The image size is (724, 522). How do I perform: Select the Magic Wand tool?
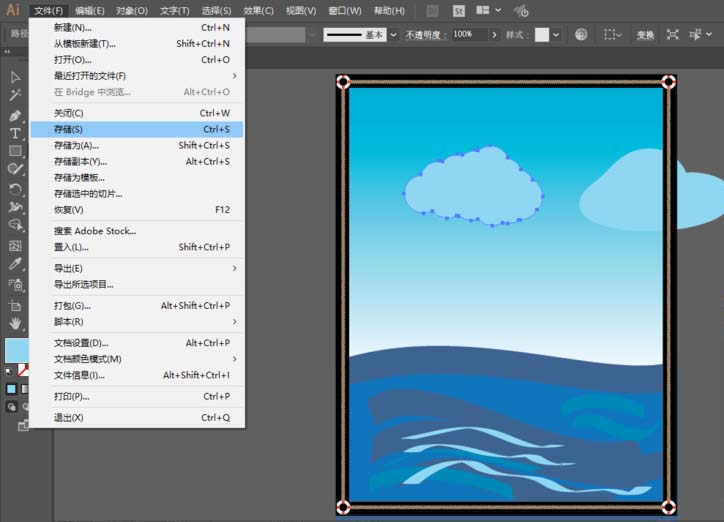pyautogui.click(x=15, y=96)
